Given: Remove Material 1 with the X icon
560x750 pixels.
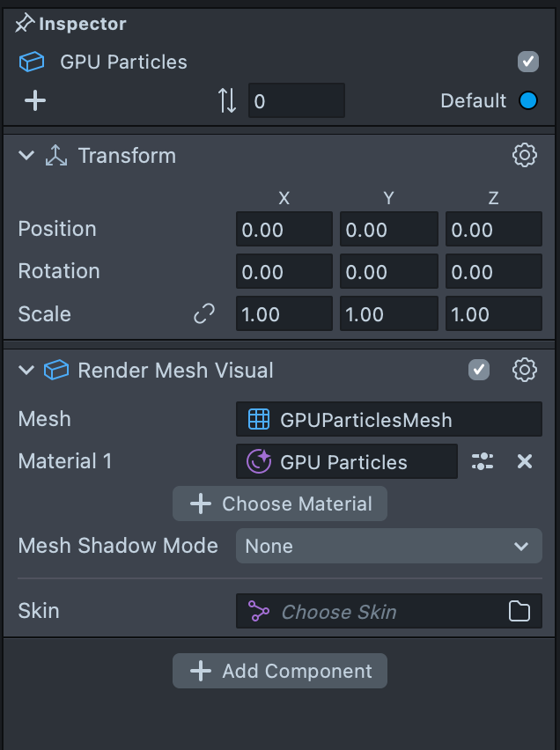Looking at the screenshot, I should [x=525, y=461].
